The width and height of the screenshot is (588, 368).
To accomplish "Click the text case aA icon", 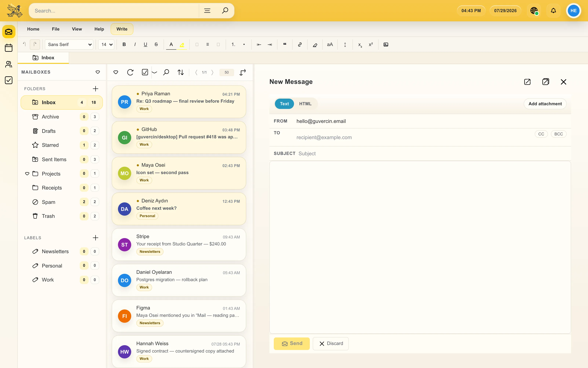I will 330,44.
